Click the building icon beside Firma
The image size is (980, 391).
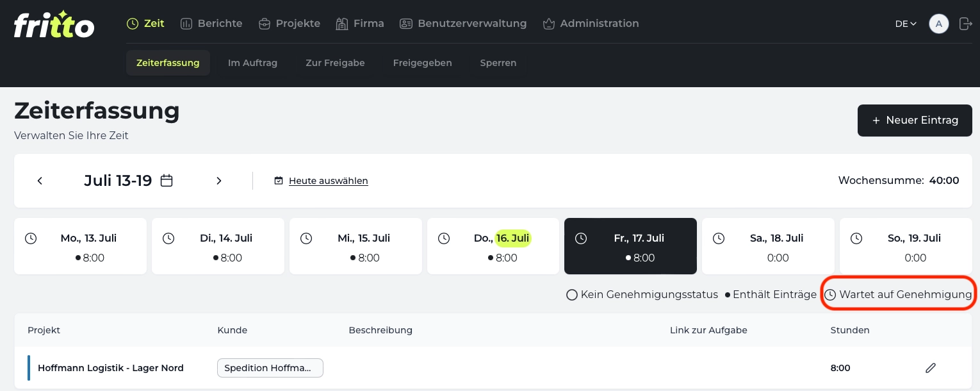(342, 24)
